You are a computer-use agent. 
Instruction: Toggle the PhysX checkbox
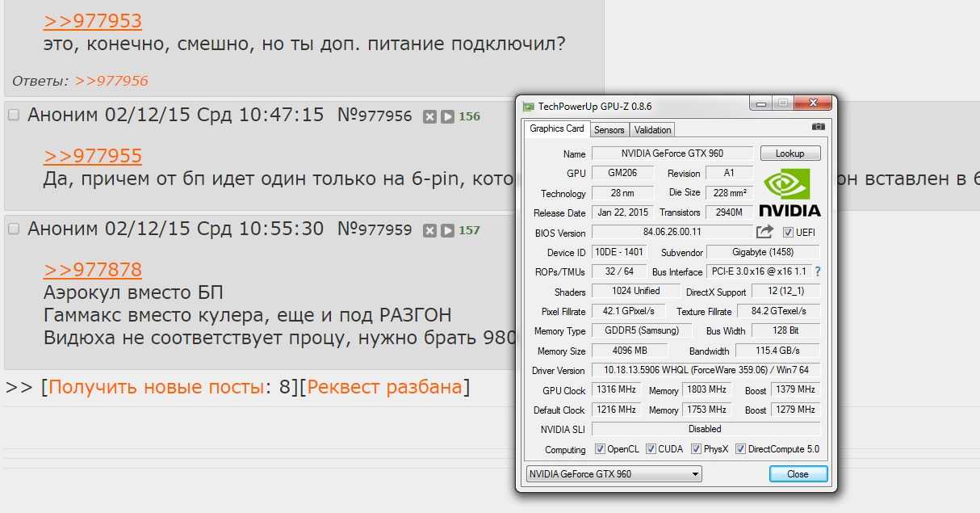pyautogui.click(x=696, y=449)
